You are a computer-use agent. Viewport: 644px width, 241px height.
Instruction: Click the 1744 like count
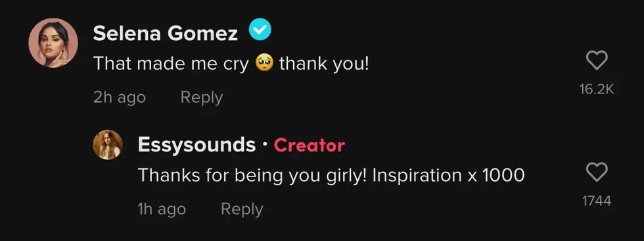pyautogui.click(x=597, y=201)
